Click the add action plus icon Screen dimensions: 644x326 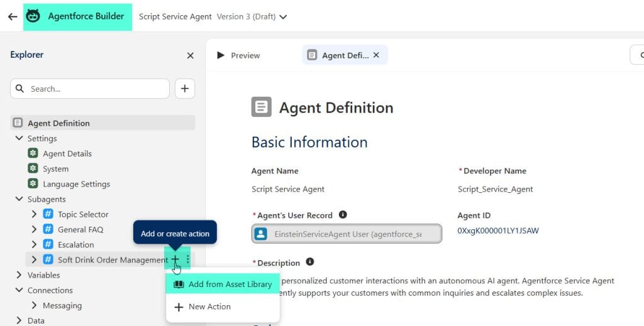pos(175,259)
